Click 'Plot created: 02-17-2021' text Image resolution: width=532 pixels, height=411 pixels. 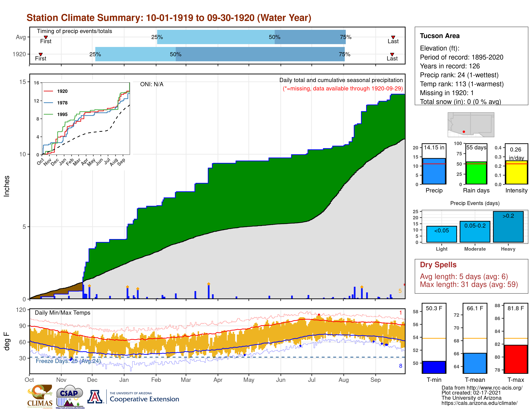coord(471,393)
